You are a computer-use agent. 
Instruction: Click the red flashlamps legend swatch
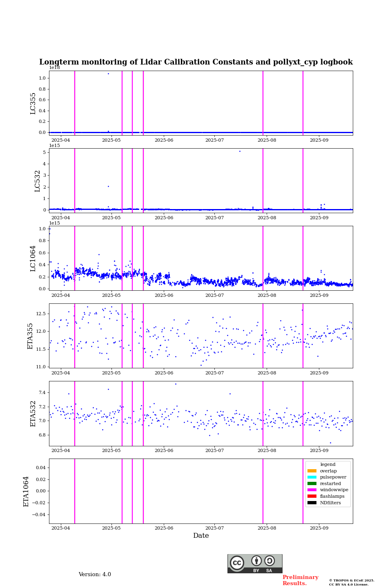pos(312,496)
